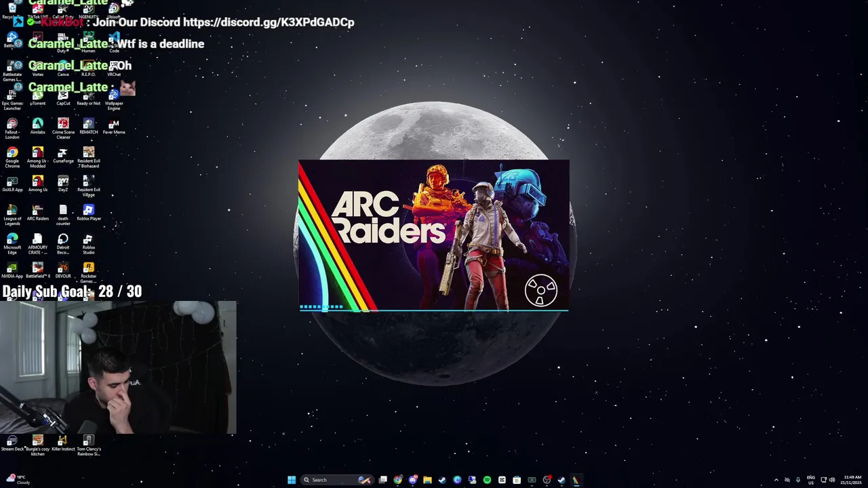Open Roblox Studio desktop shortcut
868x488 pixels.
click(89, 245)
